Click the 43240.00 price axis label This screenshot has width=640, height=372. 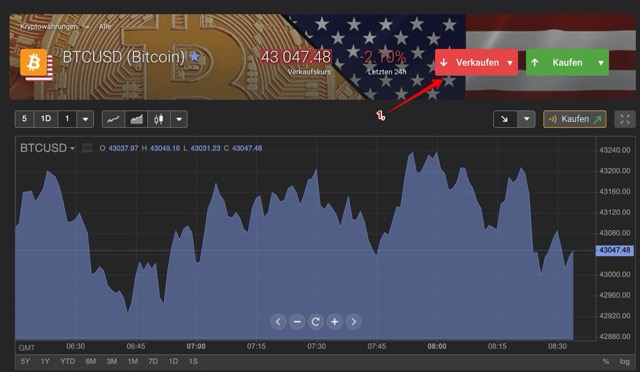pyautogui.click(x=615, y=150)
